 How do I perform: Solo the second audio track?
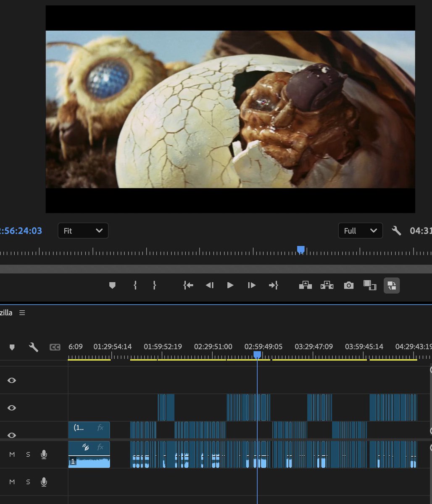pyautogui.click(x=28, y=482)
